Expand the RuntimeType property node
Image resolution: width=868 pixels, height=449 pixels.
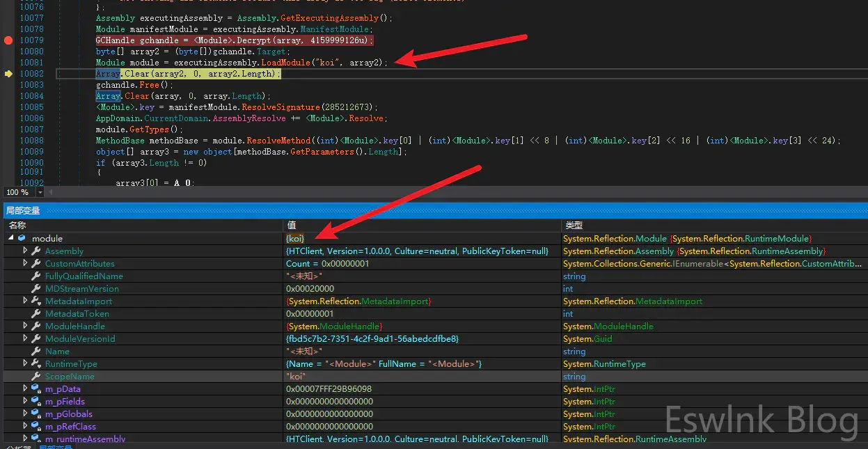click(26, 363)
